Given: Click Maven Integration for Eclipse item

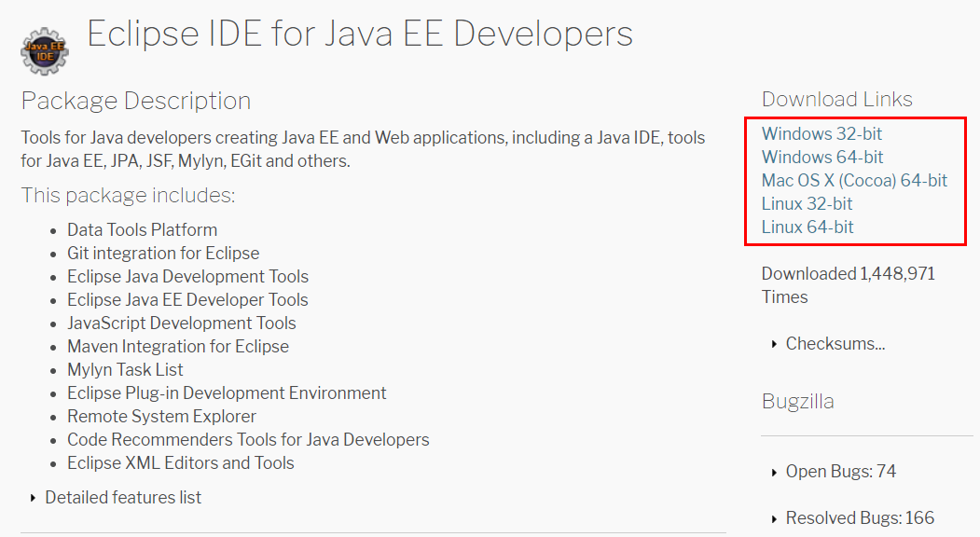Looking at the screenshot, I should coord(177,346).
